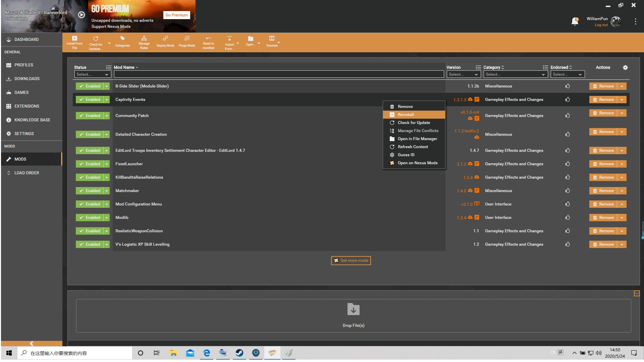644x362 pixels.
Task: Toggle Enabled status for B-Side Slider
Action: [x=90, y=86]
